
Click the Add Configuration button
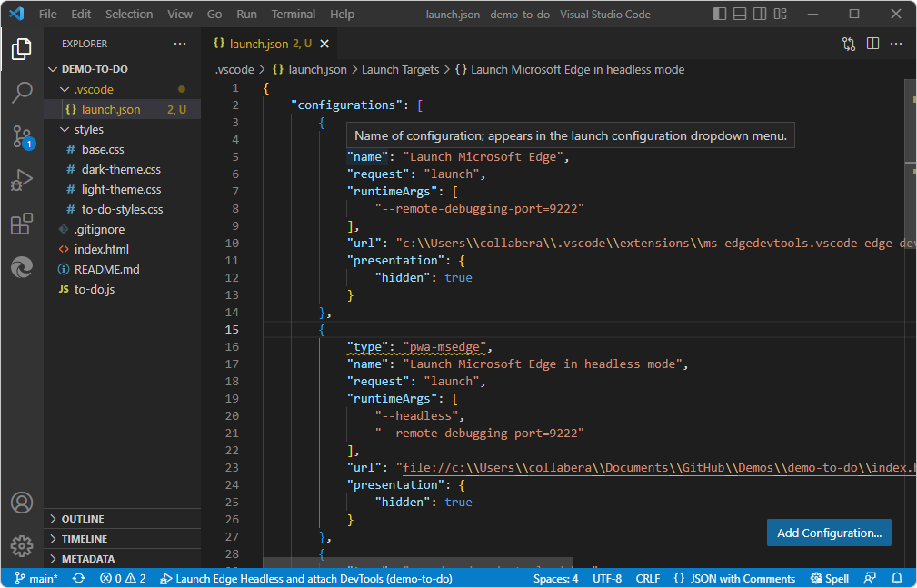pyautogui.click(x=828, y=533)
